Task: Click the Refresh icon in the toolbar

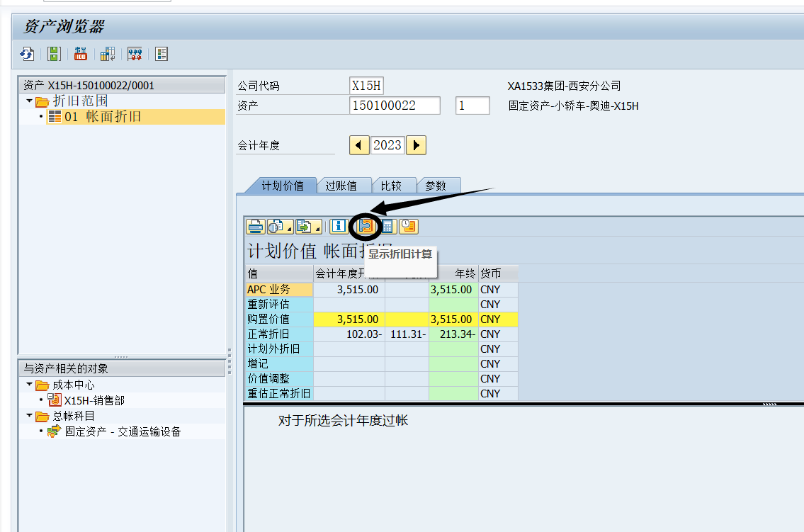Action: click(27, 54)
